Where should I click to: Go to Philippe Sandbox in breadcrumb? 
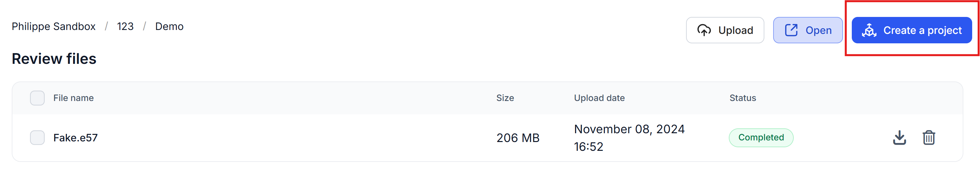(54, 27)
